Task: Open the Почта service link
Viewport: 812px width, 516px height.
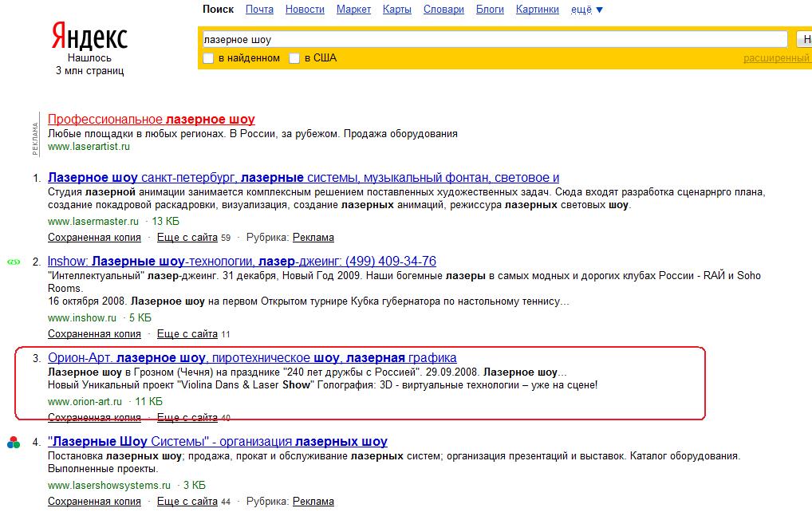Action: coord(259,10)
